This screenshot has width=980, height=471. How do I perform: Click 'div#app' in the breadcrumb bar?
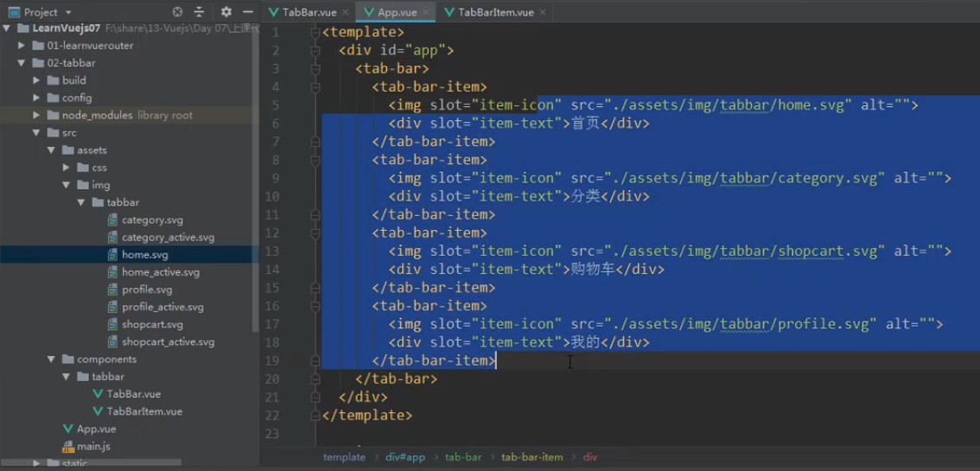tap(405, 457)
